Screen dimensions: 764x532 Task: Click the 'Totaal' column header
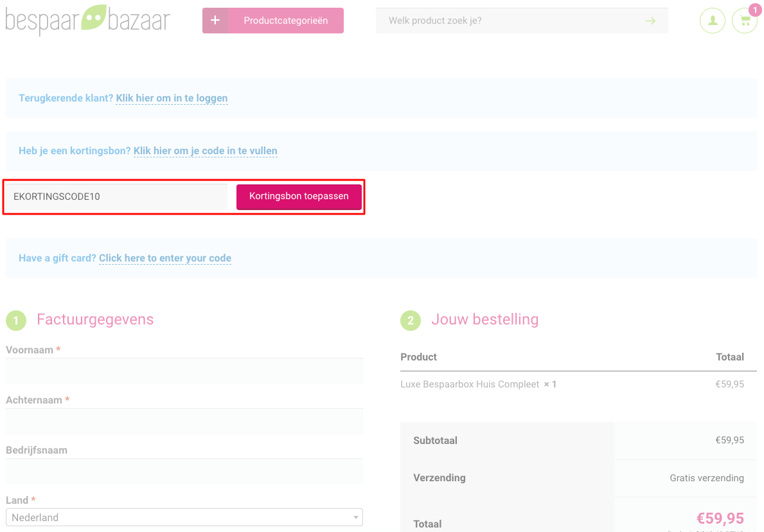tap(730, 357)
